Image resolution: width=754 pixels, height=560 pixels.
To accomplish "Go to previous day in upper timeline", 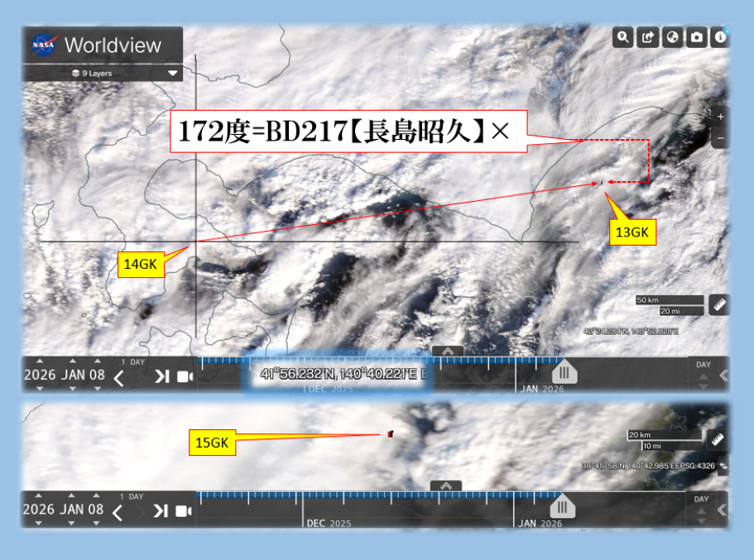I will (118, 378).
